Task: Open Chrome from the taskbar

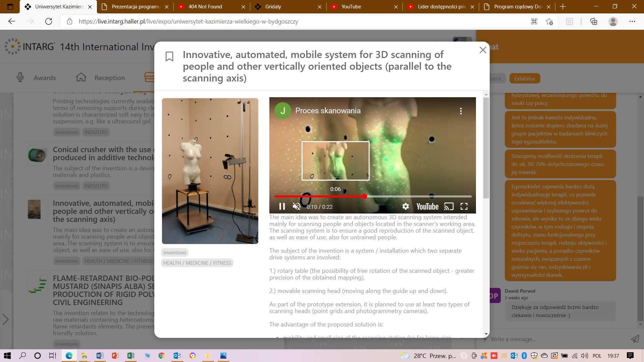Action: pos(161,356)
